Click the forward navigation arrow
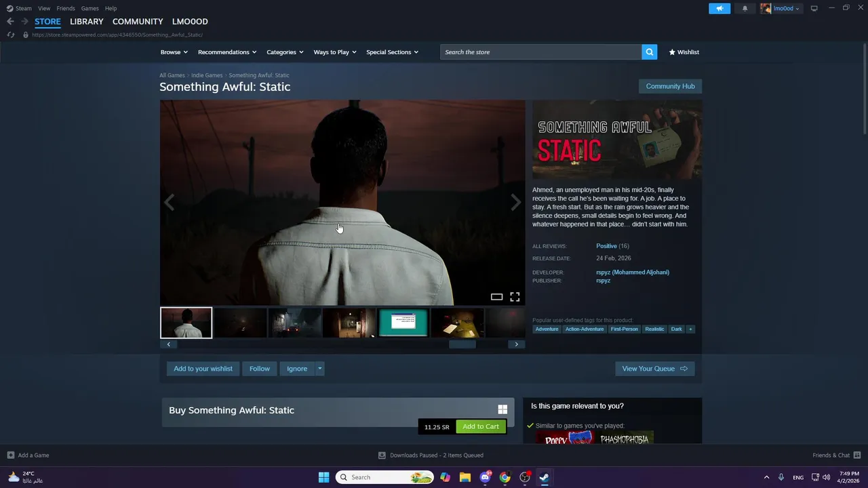The height and width of the screenshot is (488, 868). (24, 22)
